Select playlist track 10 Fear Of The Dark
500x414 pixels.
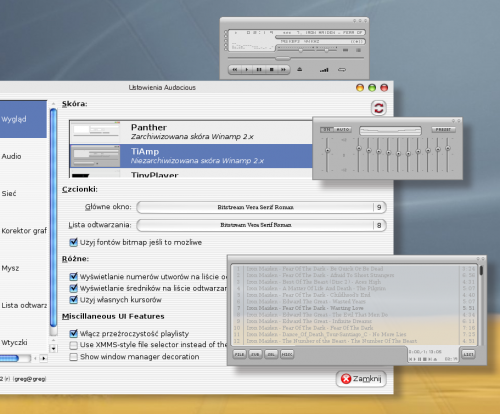(x=355, y=328)
